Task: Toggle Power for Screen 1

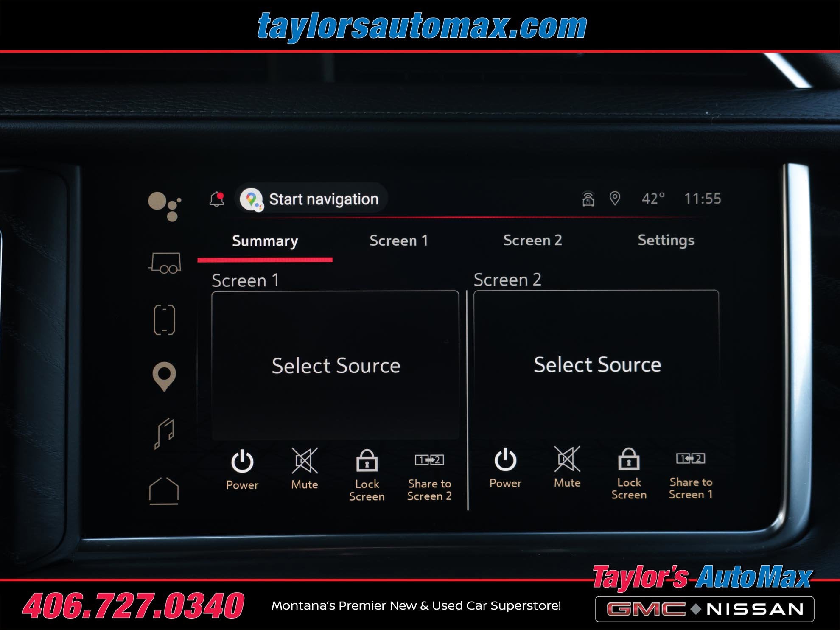Action: (242, 470)
